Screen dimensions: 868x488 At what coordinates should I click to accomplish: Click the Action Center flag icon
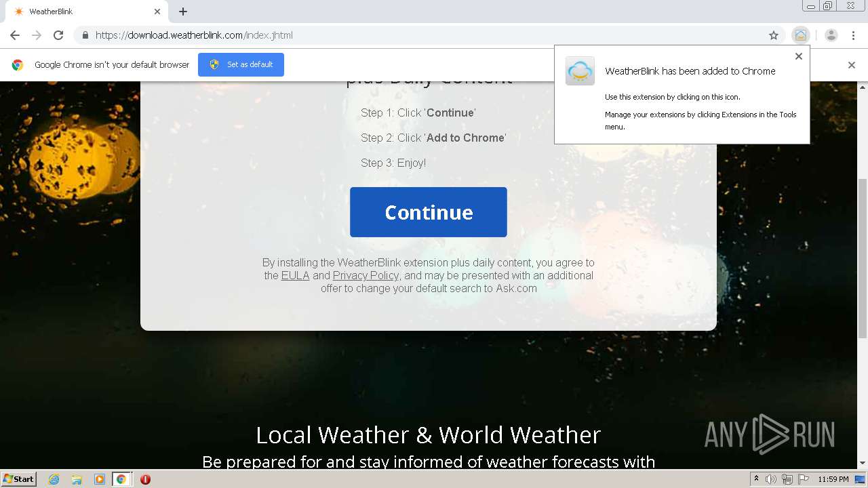(x=803, y=479)
